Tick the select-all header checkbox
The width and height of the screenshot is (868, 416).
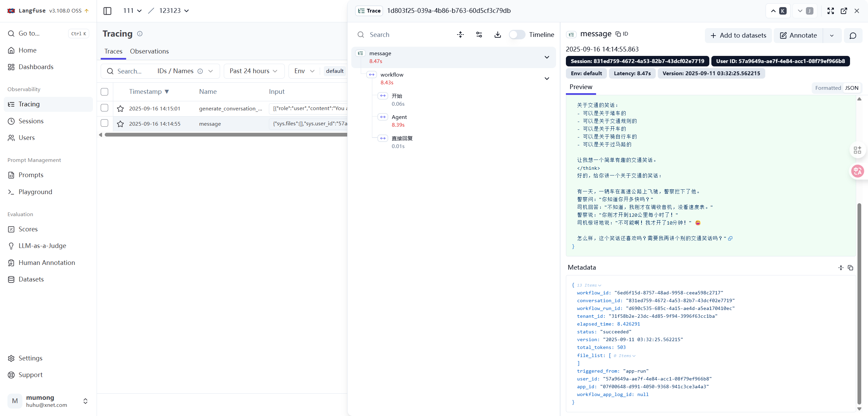(x=104, y=92)
